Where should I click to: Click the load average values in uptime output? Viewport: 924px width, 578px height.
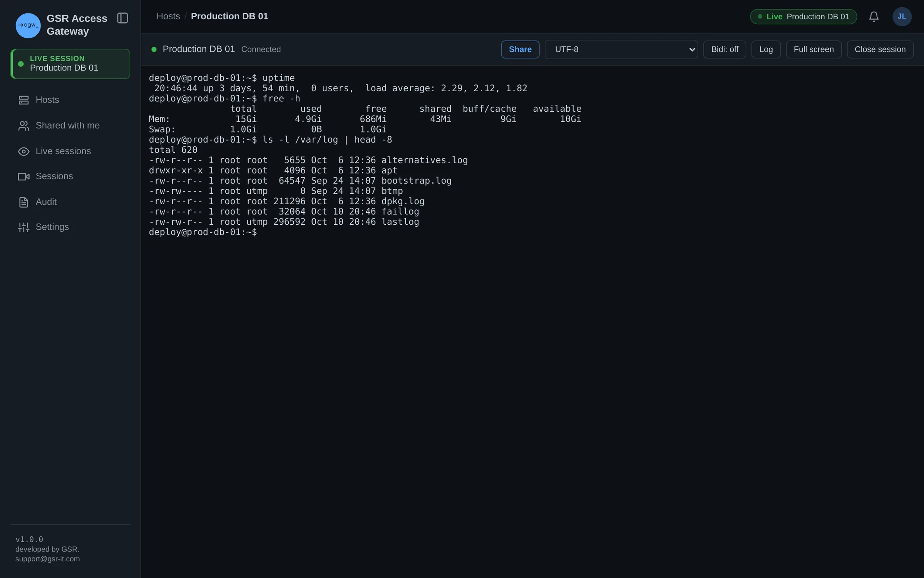pyautogui.click(x=484, y=88)
